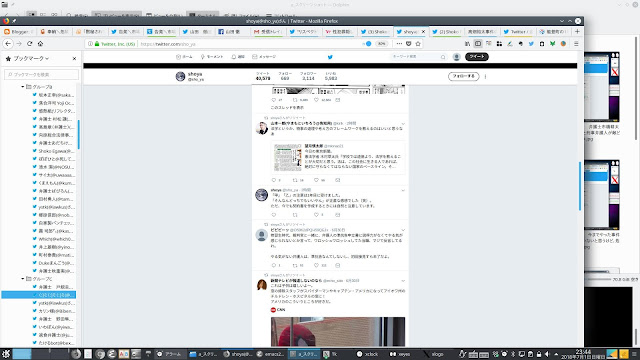Image resolution: width=640 pixels, height=360 pixels.
Task: Retweet the sheya tweet
Action: pos(295,215)
